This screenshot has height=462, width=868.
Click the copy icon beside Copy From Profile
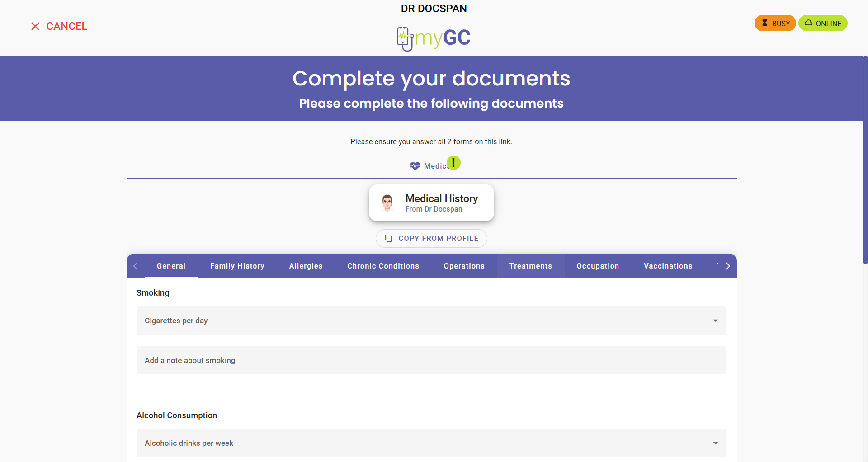tap(388, 239)
